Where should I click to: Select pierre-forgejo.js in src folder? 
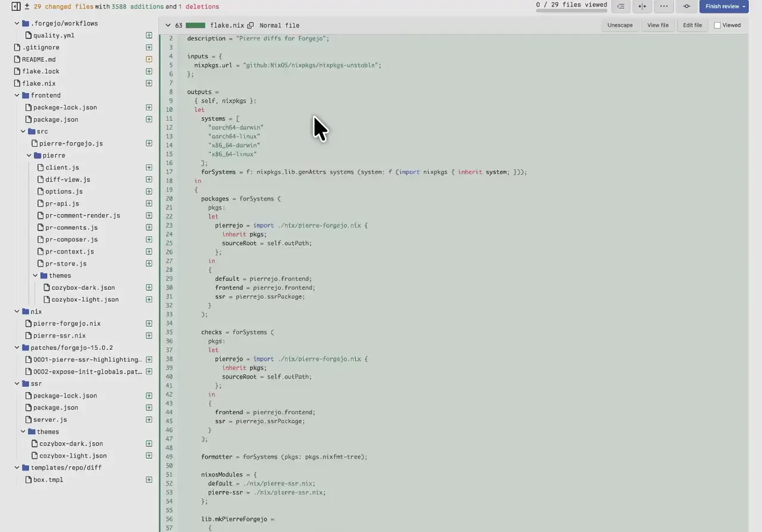point(71,143)
